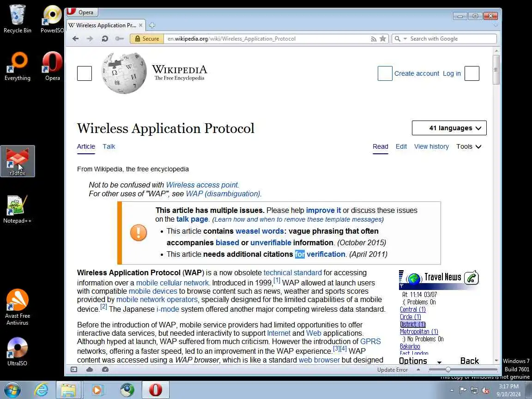This screenshot has width=532, height=399.
Task: Open the unverifiable link
Action: [x=271, y=242]
